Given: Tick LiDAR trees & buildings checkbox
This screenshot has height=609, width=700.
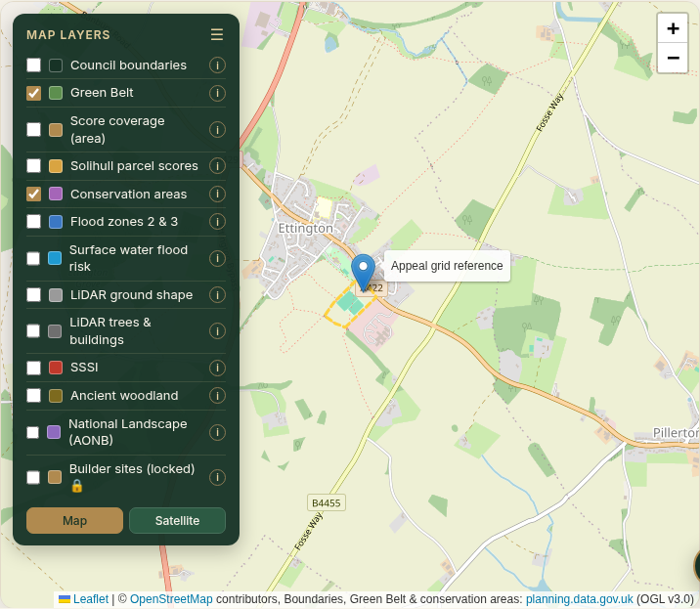Looking at the screenshot, I should pos(33,330).
